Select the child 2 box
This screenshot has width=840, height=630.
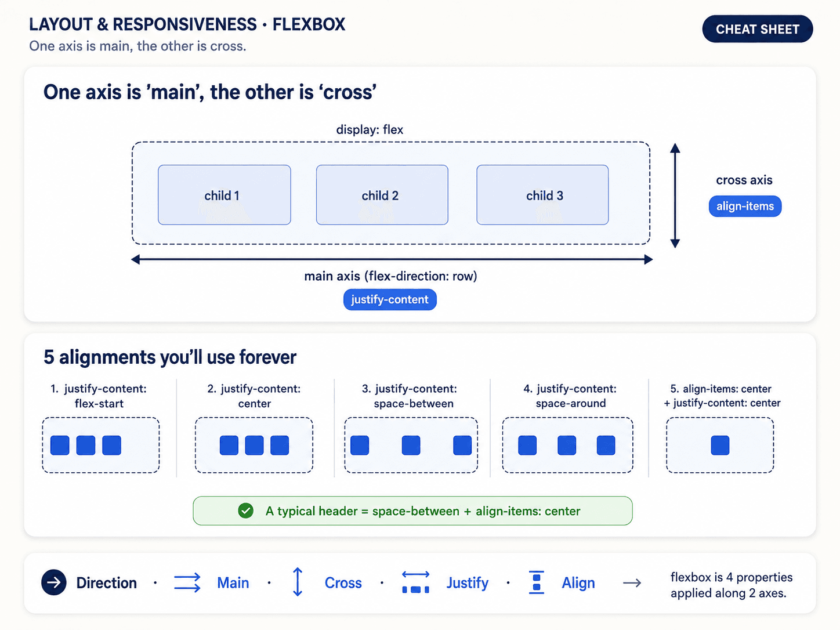(382, 195)
